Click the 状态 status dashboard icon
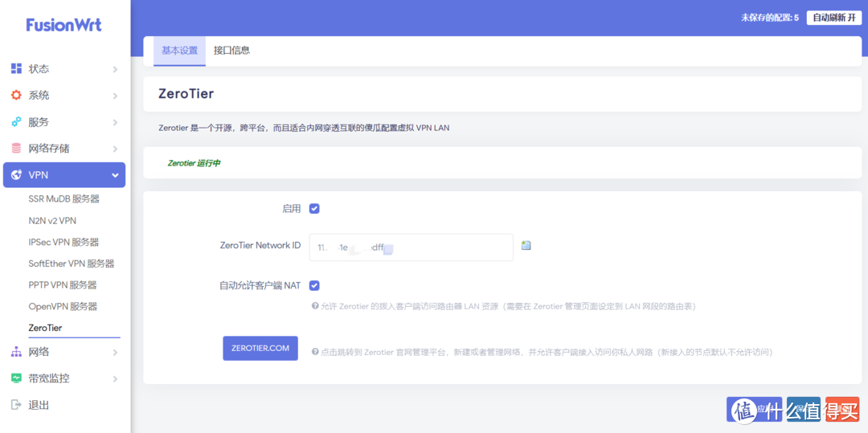 click(17, 68)
